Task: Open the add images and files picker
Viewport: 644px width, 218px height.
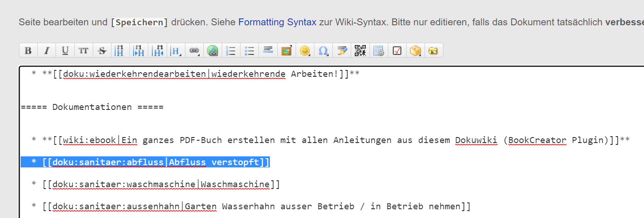Action: 286,51
